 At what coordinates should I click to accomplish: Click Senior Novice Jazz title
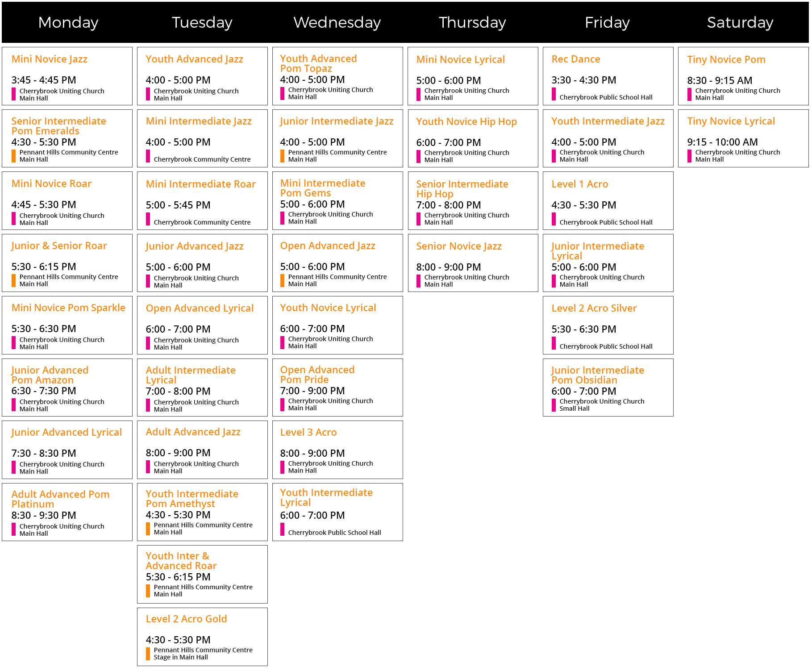[458, 246]
